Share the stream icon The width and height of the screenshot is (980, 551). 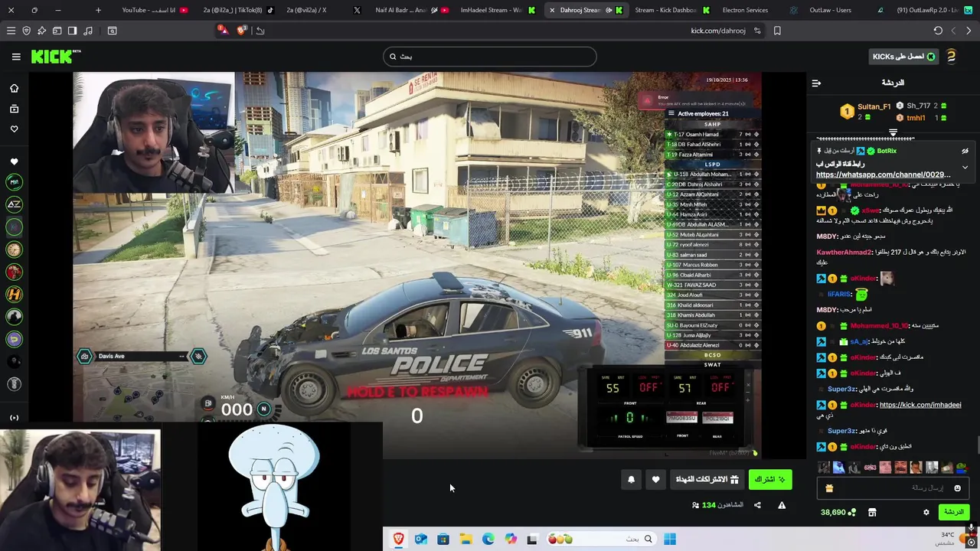[x=757, y=505]
